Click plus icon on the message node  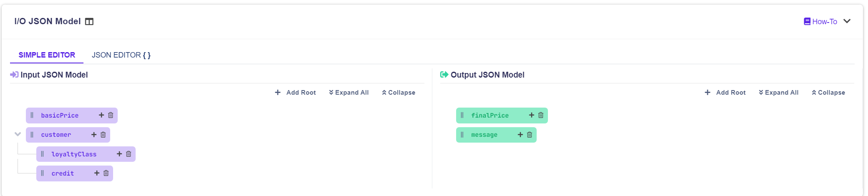pyautogui.click(x=520, y=135)
